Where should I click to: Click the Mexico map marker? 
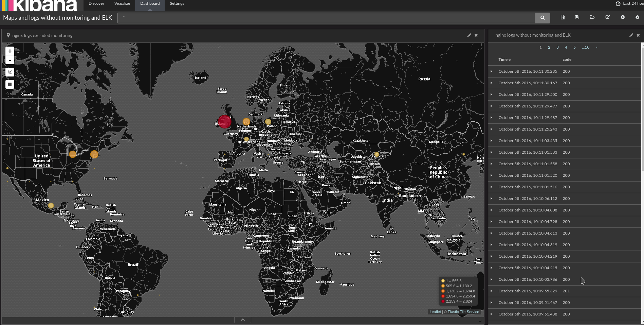coord(51,205)
